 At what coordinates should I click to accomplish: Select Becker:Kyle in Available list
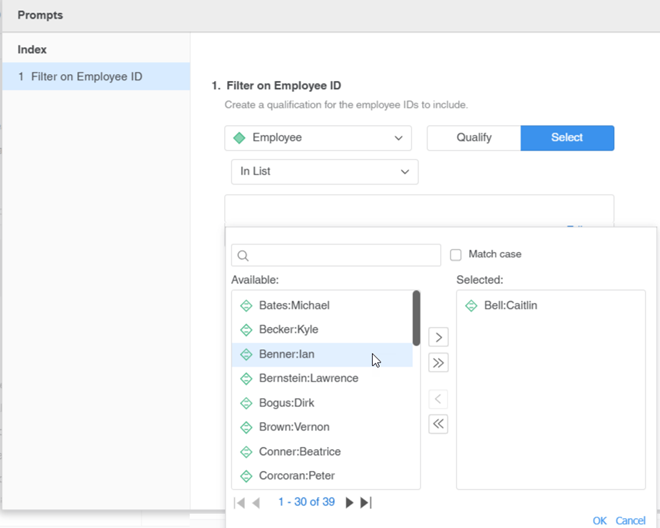click(x=288, y=329)
